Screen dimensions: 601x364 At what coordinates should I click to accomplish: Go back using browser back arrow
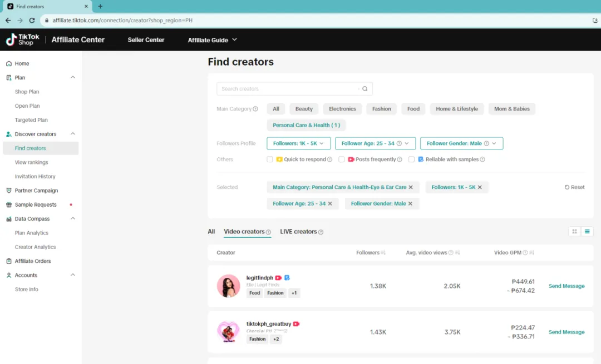(8, 21)
